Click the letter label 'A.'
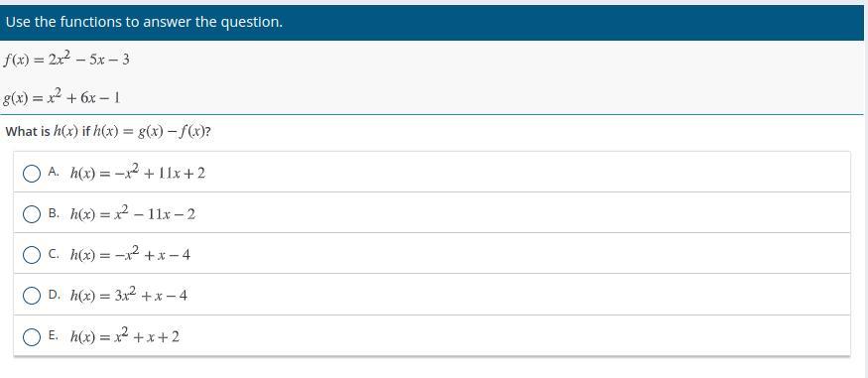 54,172
